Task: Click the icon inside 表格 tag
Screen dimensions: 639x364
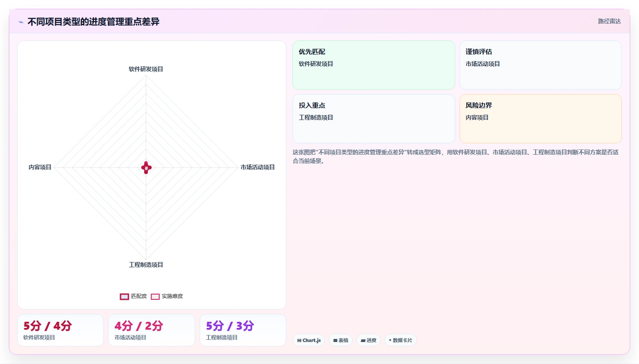Action: [335, 340]
